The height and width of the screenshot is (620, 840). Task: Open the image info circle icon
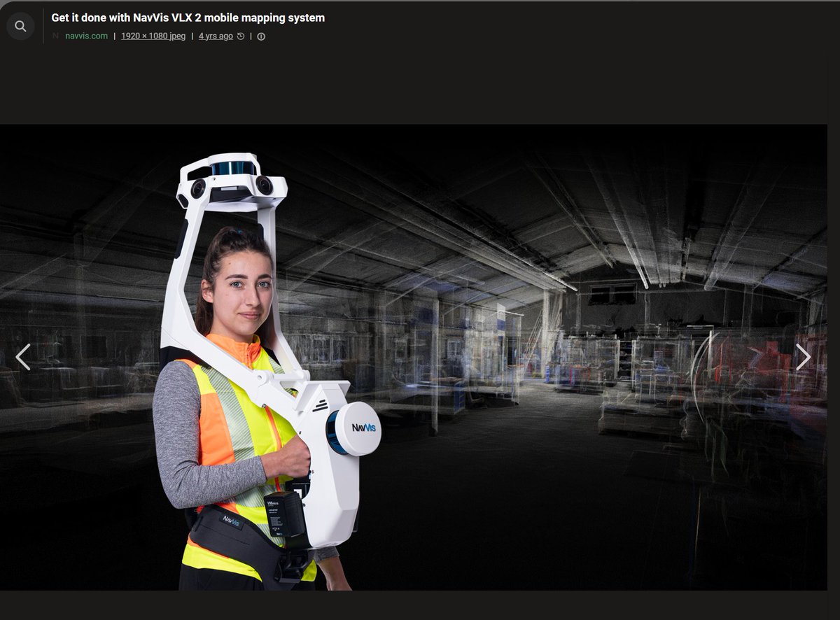pyautogui.click(x=261, y=36)
